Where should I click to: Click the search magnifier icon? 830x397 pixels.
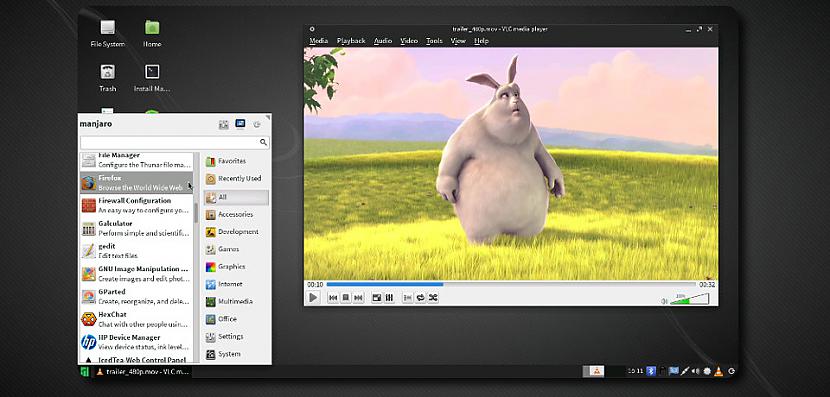tap(263, 142)
